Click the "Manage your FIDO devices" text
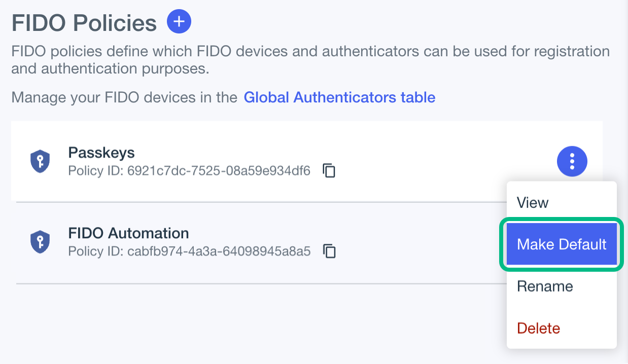Viewport: 628px width, 364px height. tap(124, 97)
